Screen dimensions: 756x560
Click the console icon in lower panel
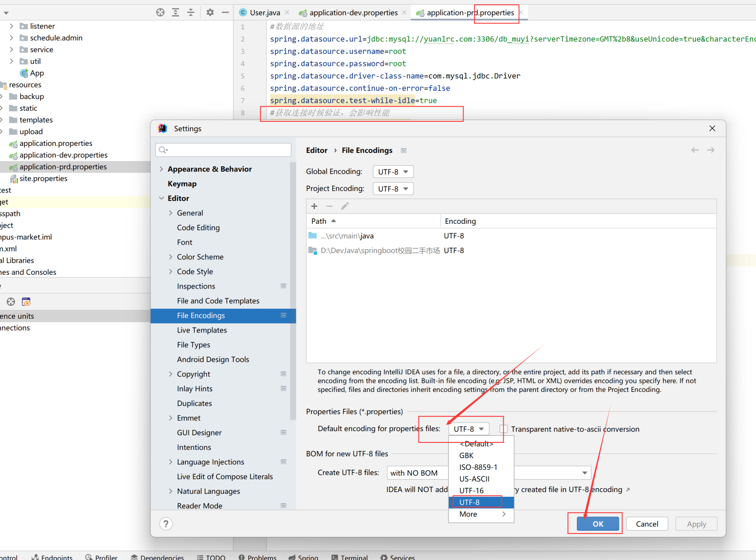[x=26, y=302]
